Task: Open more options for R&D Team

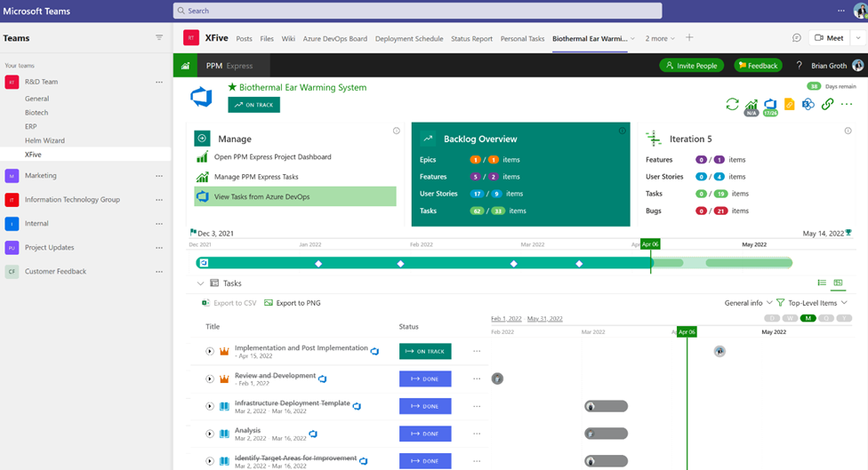Action: 159,82
